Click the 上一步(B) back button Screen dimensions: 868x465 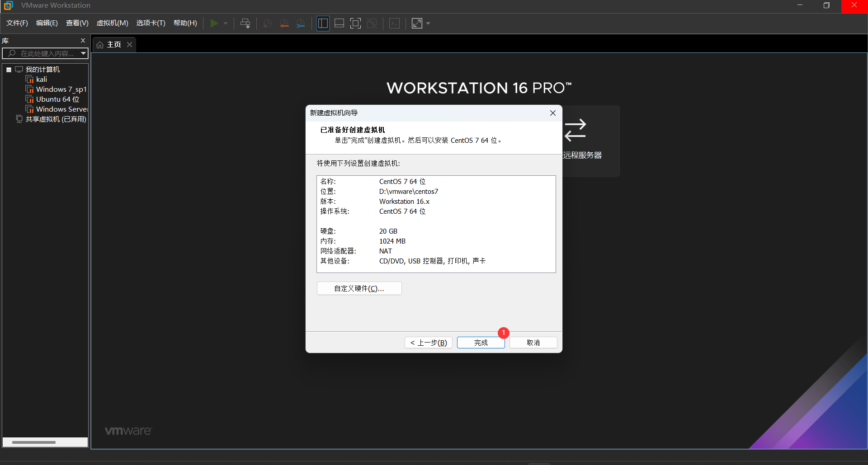pos(429,343)
